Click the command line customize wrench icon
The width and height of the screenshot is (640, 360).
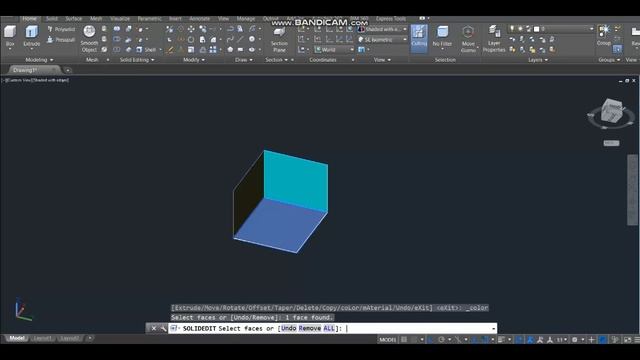click(163, 328)
